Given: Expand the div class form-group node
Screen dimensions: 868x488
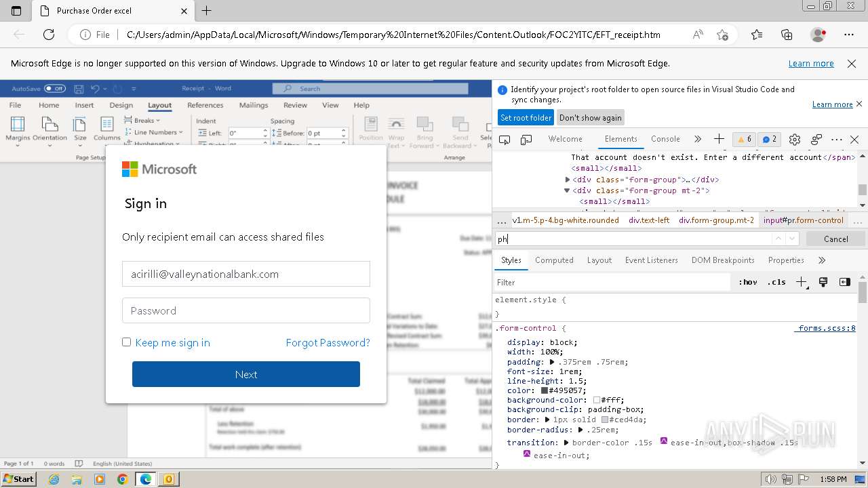Looking at the screenshot, I should (568, 180).
